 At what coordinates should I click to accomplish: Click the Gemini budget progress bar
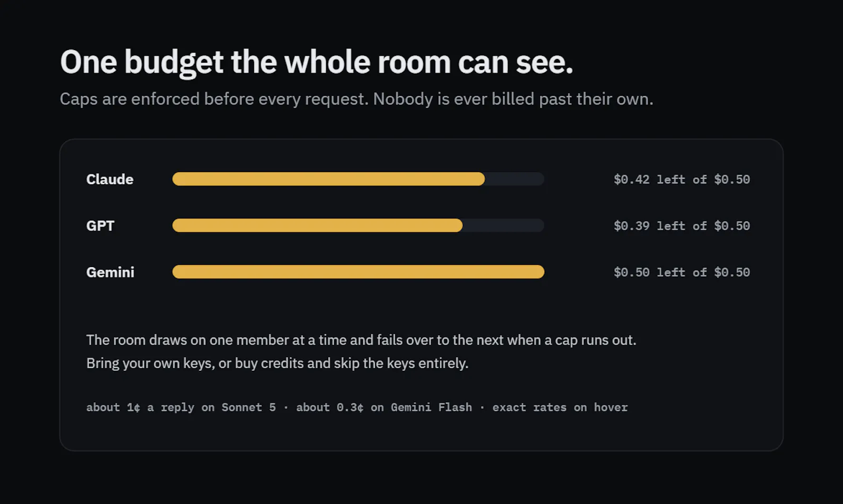pos(358,272)
